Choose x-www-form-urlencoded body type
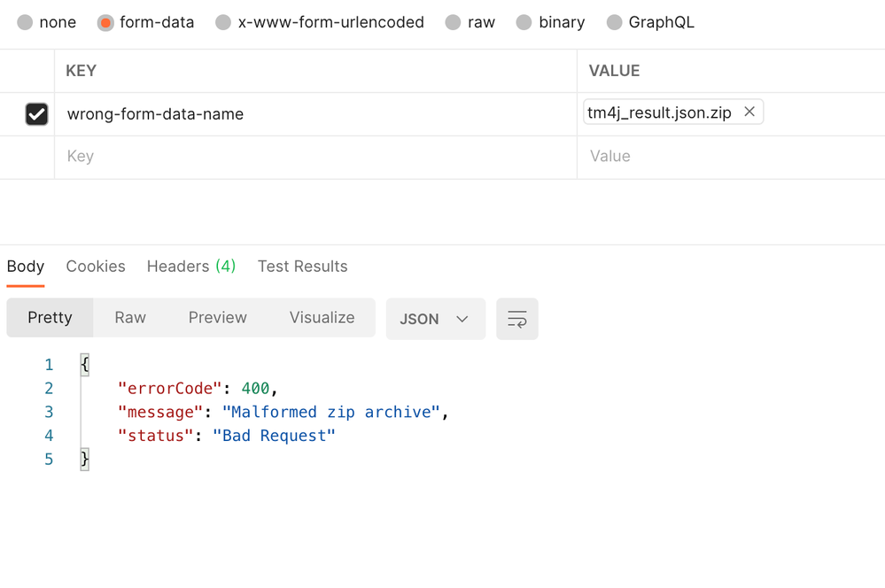The height and width of the screenshot is (588, 885). point(223,22)
